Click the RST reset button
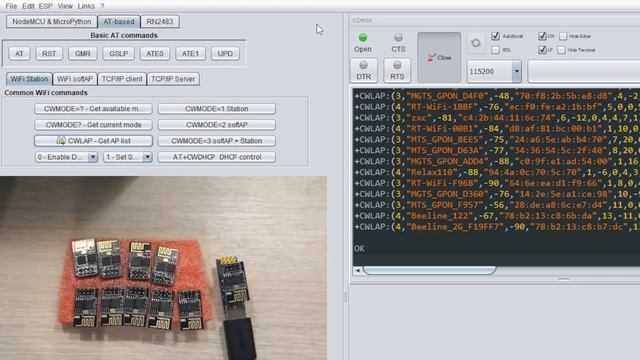Image resolution: width=640 pixels, height=360 pixels. point(49,53)
